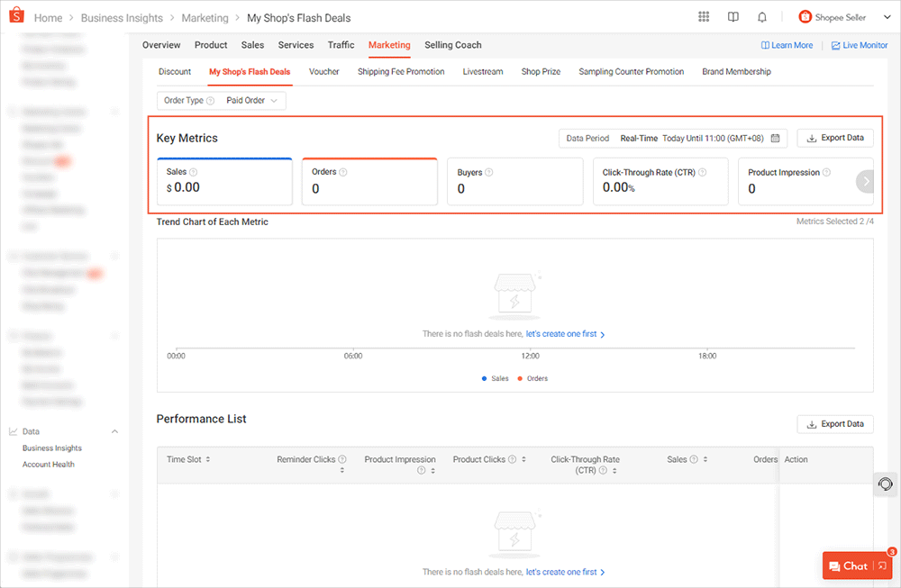
Task: Click create one first link in Performance List
Action: (x=566, y=572)
